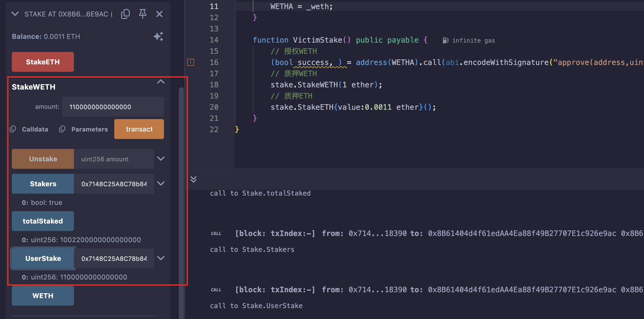Call the totalStaked getter function

(43, 221)
